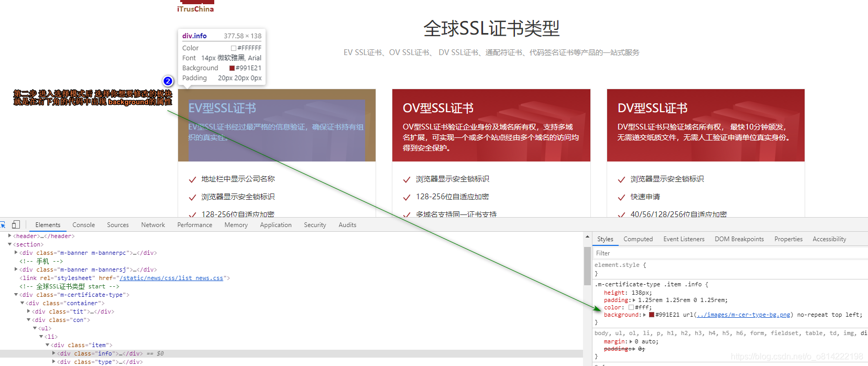Click the iTrusChina logo
The height and width of the screenshot is (366, 868).
pyautogui.click(x=195, y=7)
